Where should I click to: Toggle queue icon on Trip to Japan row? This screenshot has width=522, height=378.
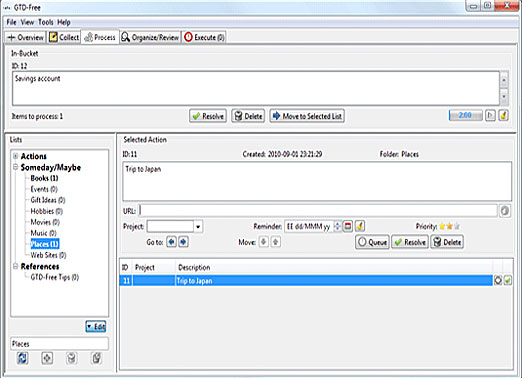(x=498, y=281)
